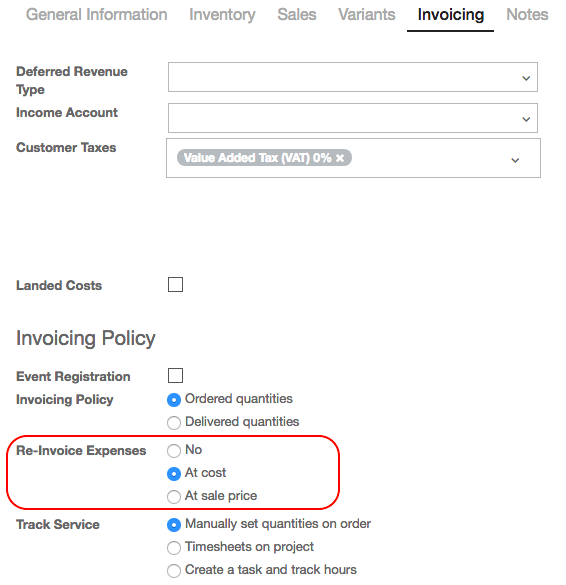Screen dimensions: 566x585
Task: Remove the Value Added Tax (VAT) 0% tag
Action: [x=340, y=158]
